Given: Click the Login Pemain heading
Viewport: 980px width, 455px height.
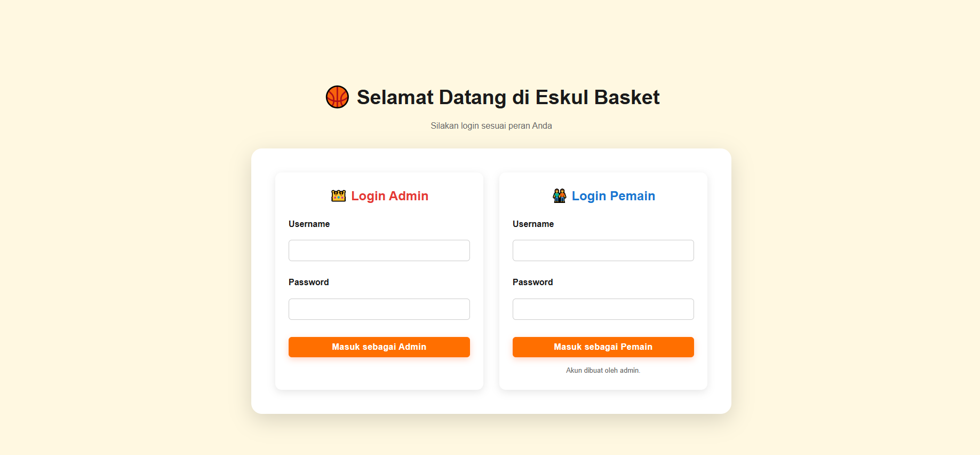Looking at the screenshot, I should point(613,195).
